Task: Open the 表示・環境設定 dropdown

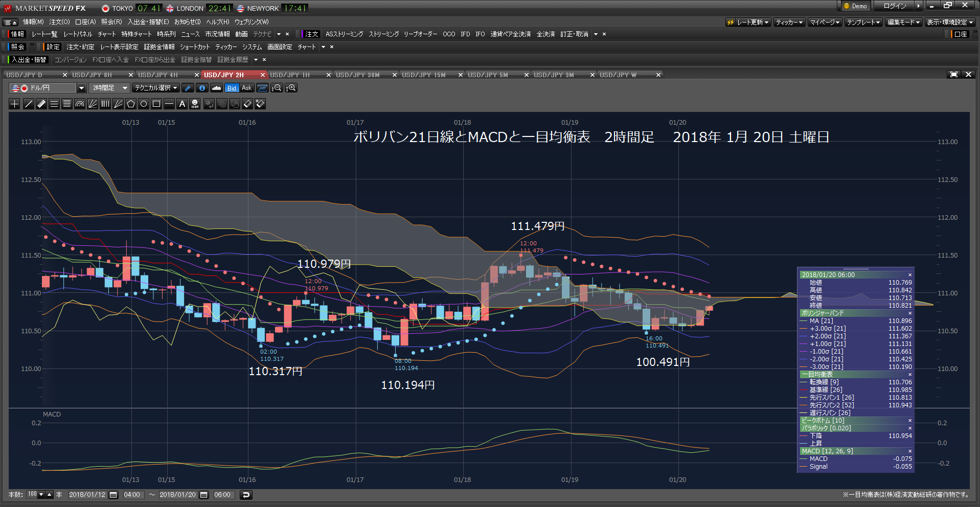Action: pyautogui.click(x=950, y=22)
